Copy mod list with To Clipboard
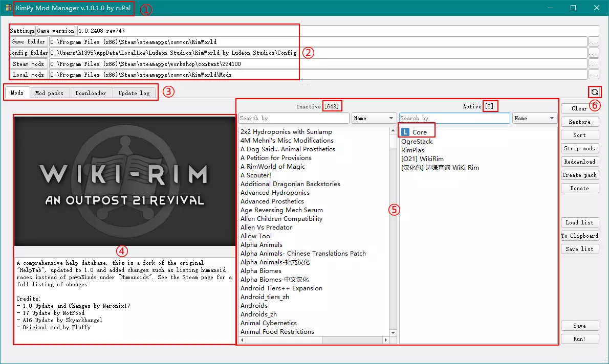The height and width of the screenshot is (364, 609). (579, 236)
